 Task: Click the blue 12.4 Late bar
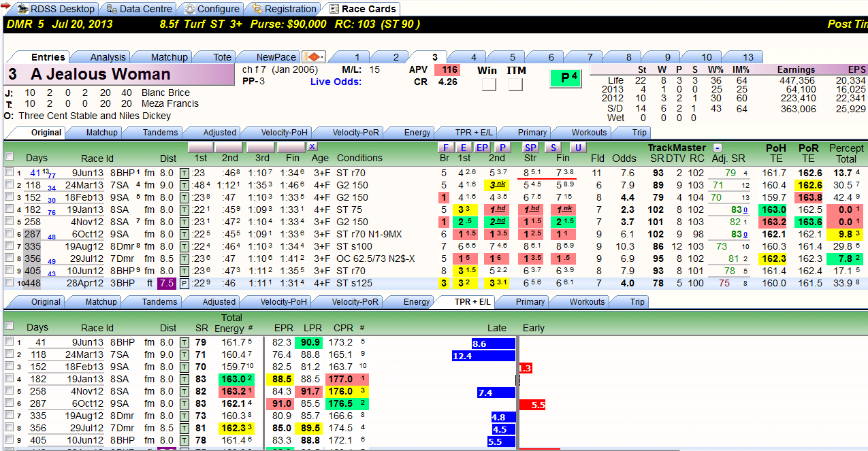[x=483, y=356]
